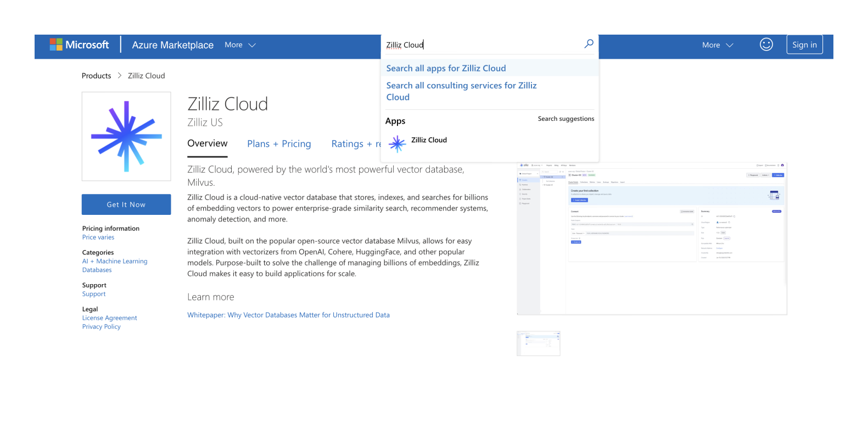
Task: Click the Zilliz Cloud page title
Action: click(227, 104)
